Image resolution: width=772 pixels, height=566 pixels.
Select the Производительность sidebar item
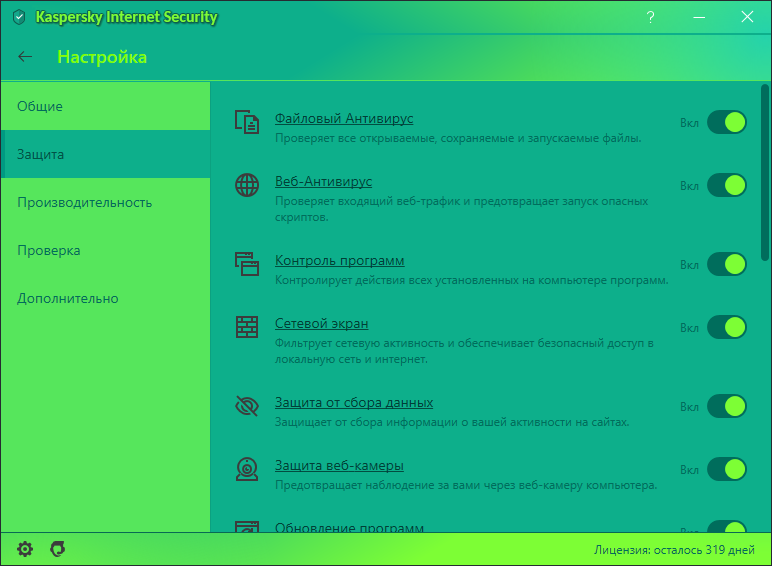pos(84,202)
